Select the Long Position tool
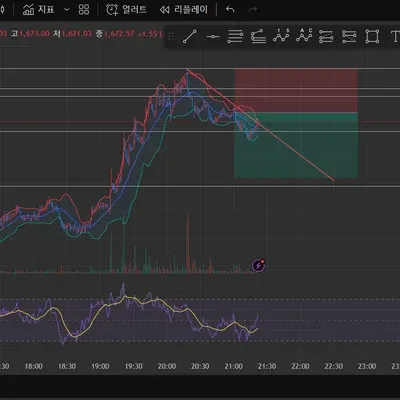 pos(326,36)
